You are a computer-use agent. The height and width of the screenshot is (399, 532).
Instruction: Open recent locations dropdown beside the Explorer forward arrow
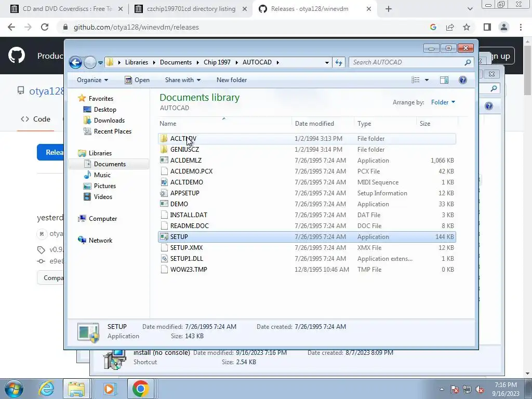[100, 62]
